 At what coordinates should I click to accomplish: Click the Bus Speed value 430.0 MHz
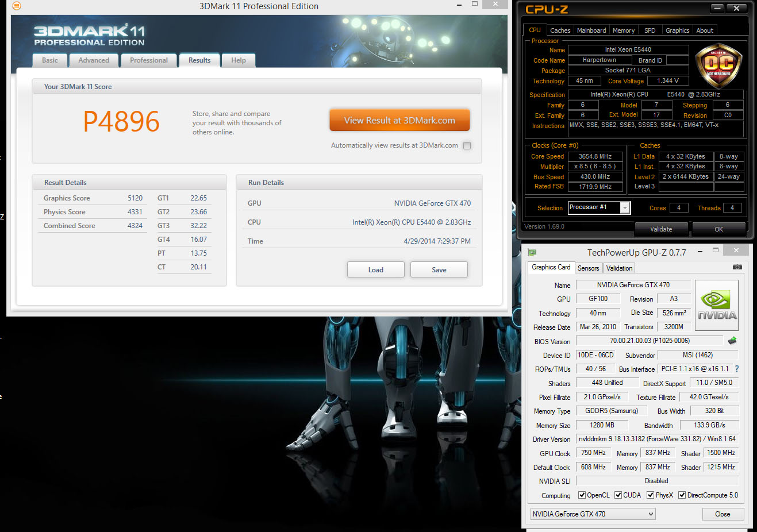[595, 177]
